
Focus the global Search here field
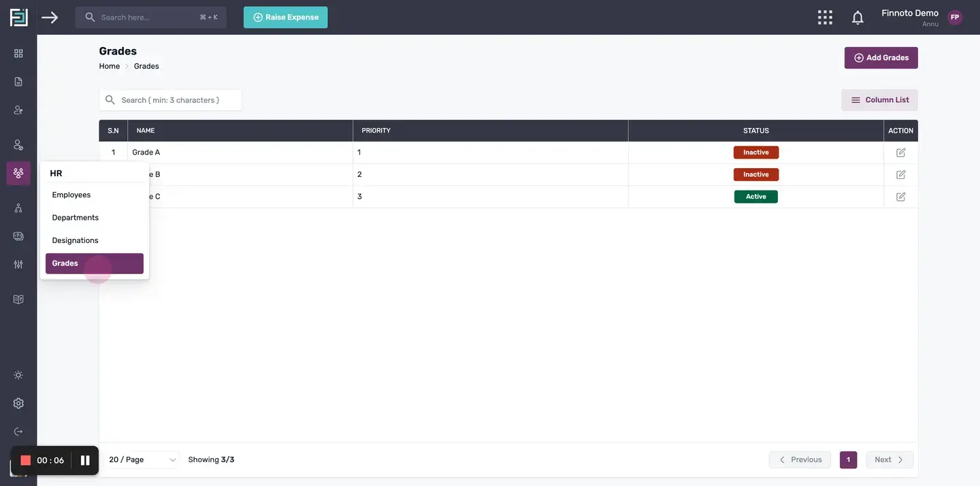151,17
